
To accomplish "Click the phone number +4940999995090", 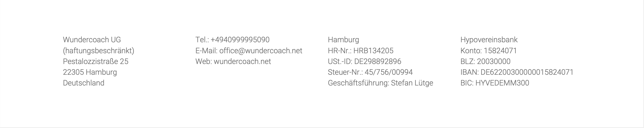I will point(240,40).
